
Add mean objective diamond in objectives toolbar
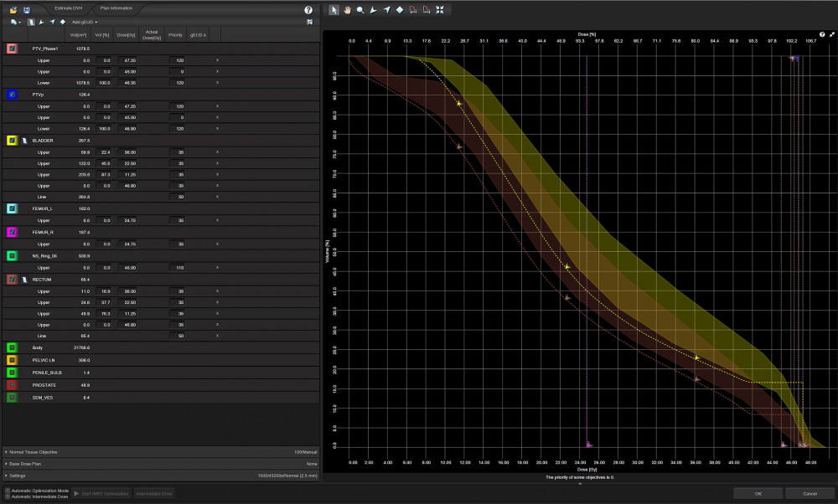[63, 22]
